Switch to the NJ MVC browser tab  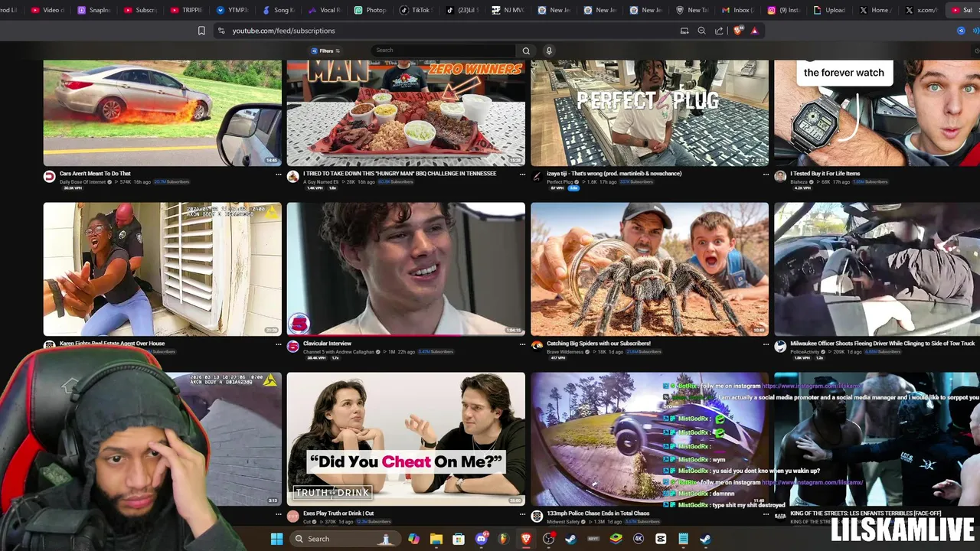[x=508, y=10]
